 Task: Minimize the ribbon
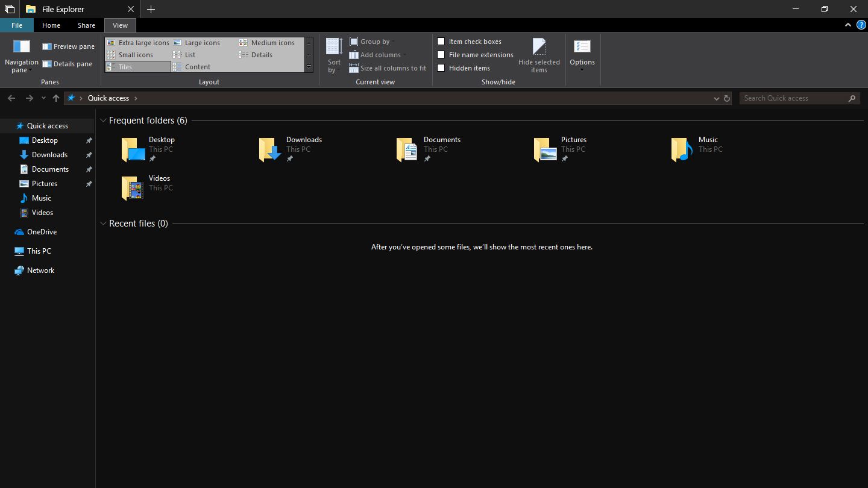click(848, 25)
